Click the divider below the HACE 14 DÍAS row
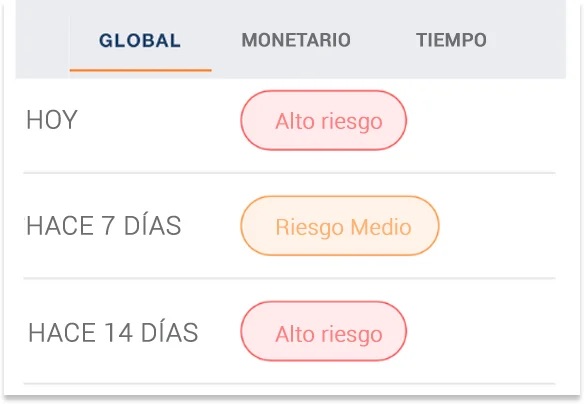Screen dimensions: 584x404 289,383
